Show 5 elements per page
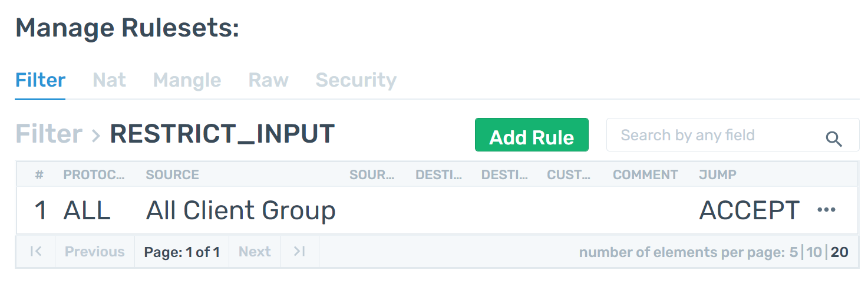Viewport: 868px width, 290px height. point(794,252)
